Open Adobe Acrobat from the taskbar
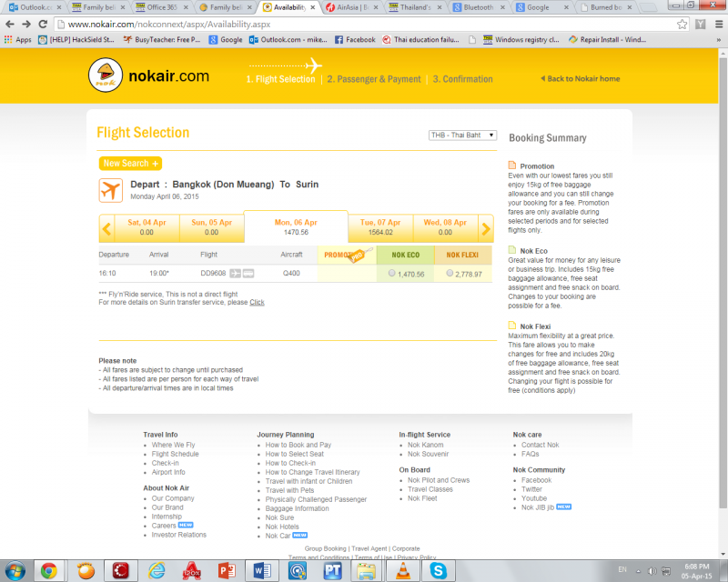 191,571
